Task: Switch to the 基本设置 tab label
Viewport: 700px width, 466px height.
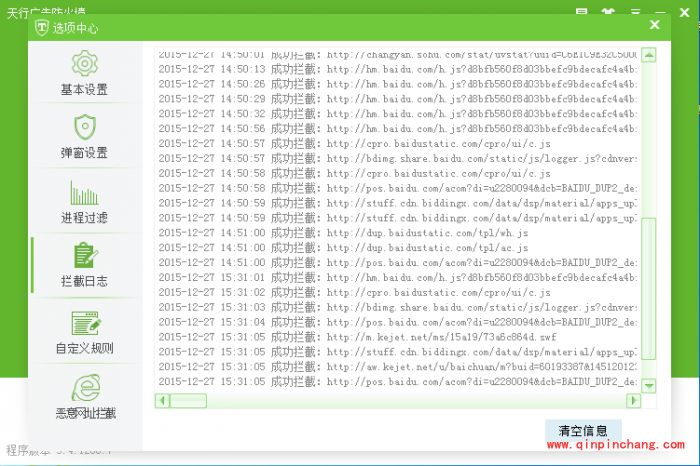Action: (x=85, y=90)
